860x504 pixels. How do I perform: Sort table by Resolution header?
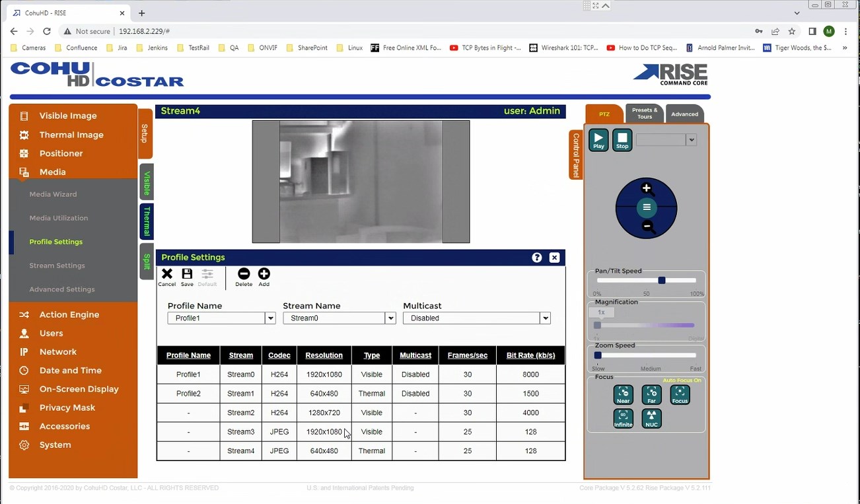324,355
